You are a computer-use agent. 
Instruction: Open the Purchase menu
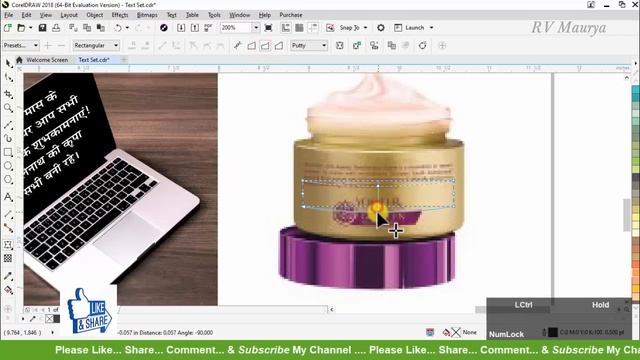291,15
